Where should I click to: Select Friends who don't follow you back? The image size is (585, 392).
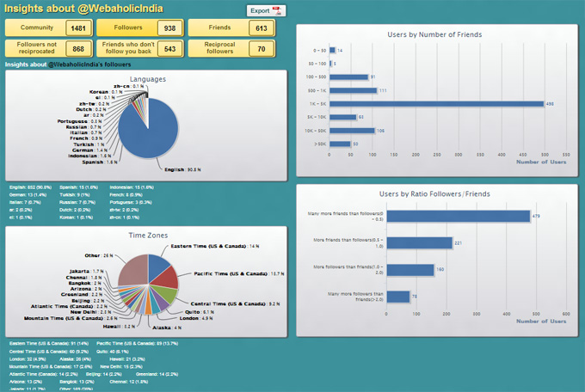pyautogui.click(x=140, y=48)
